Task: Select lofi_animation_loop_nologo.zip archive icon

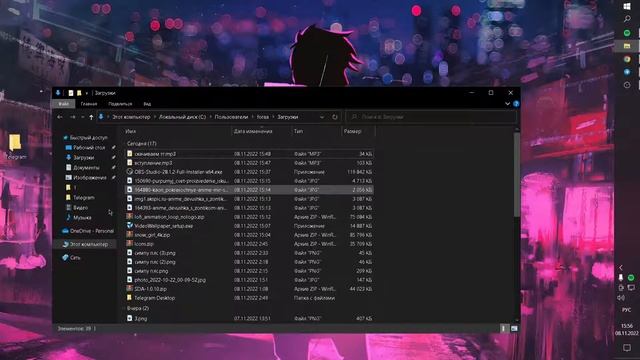Action: click(x=129, y=217)
